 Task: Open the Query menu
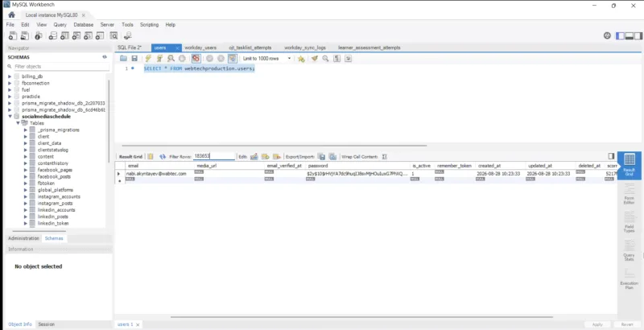(x=60, y=25)
